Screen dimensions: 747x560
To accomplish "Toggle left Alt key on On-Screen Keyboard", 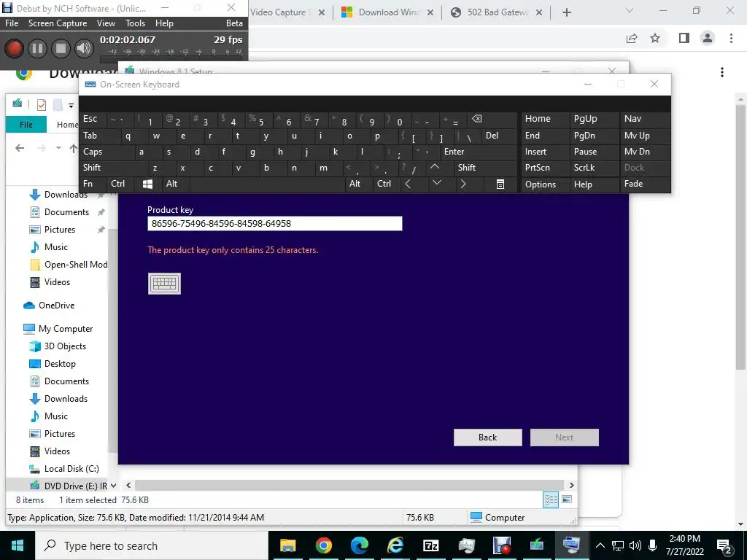I will point(175,184).
